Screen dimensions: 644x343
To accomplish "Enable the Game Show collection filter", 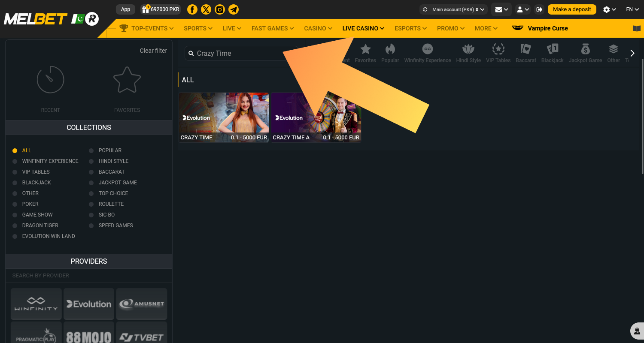I will [x=15, y=214].
